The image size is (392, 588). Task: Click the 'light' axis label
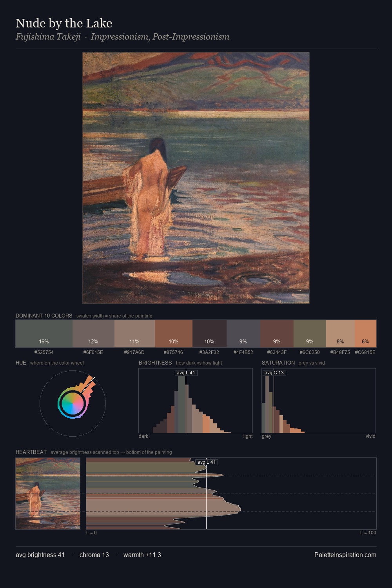coord(248,436)
